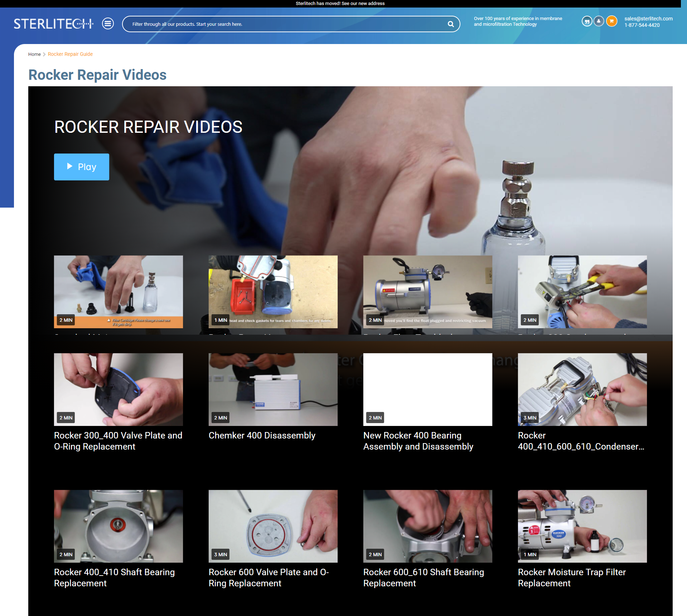This screenshot has width=687, height=616.
Task: Click the '1 MIN' badge on Moisture Trap video
Action: coord(530,554)
